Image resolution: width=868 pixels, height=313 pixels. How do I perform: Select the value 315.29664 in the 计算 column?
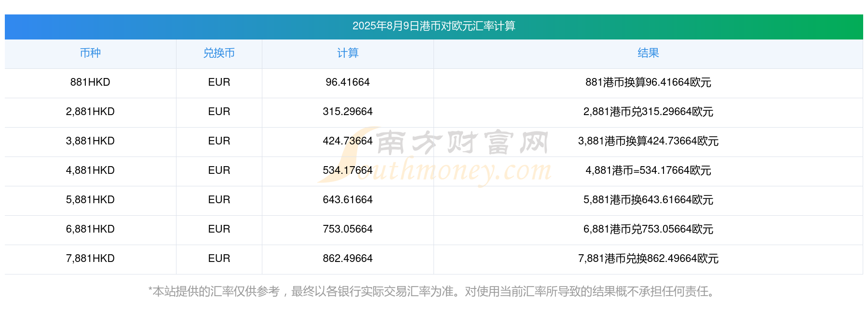(348, 112)
